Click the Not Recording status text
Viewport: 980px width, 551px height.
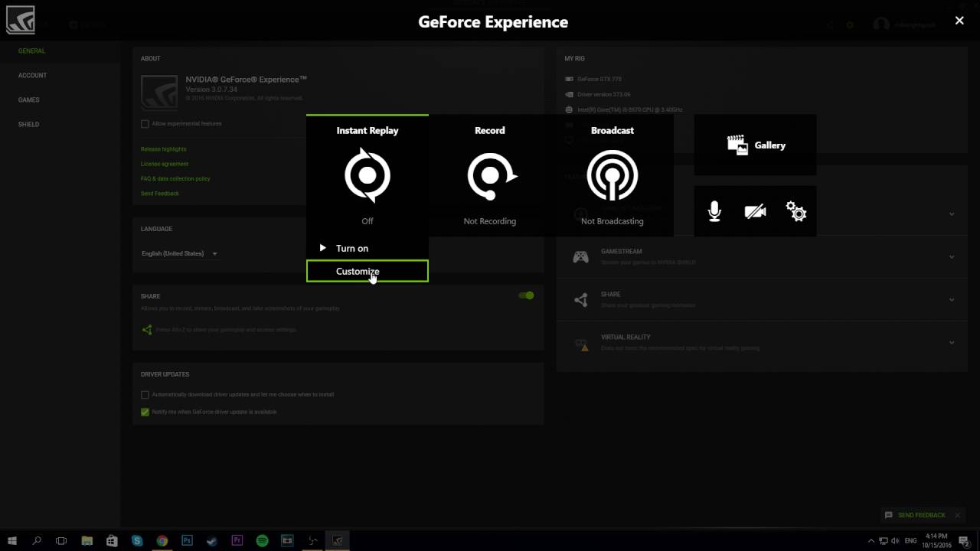tap(490, 221)
